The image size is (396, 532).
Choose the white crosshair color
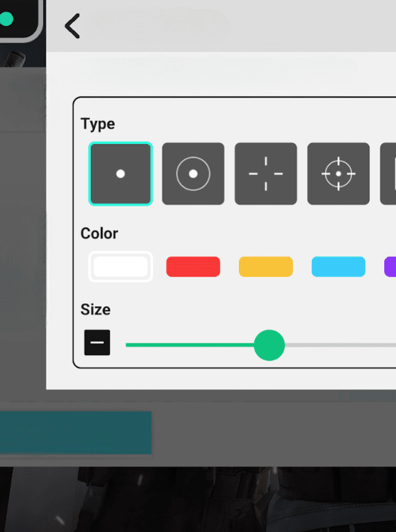coord(121,267)
